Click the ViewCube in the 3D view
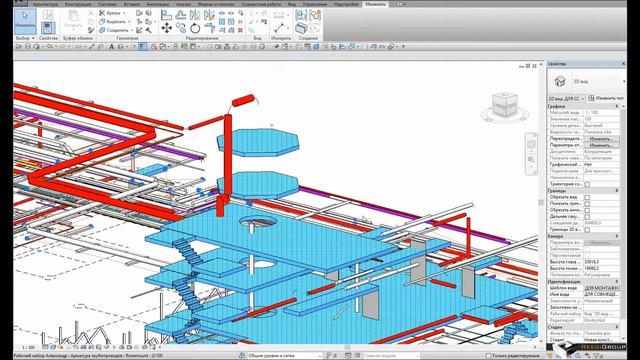640x360 pixels. [504, 105]
